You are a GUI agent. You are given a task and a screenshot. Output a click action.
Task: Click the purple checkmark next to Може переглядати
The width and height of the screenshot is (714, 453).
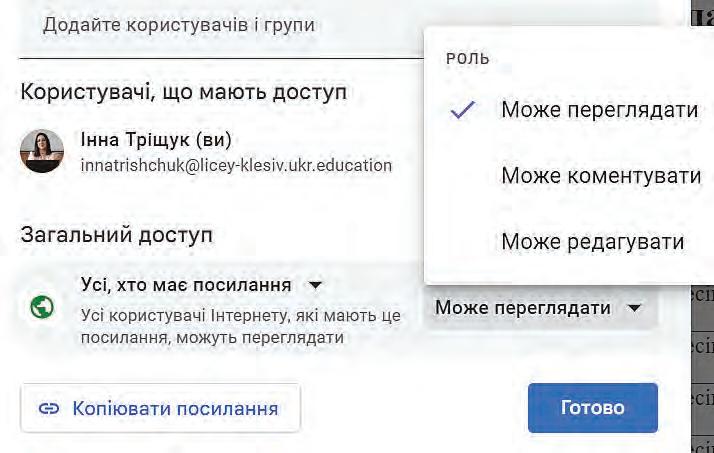[x=463, y=110]
